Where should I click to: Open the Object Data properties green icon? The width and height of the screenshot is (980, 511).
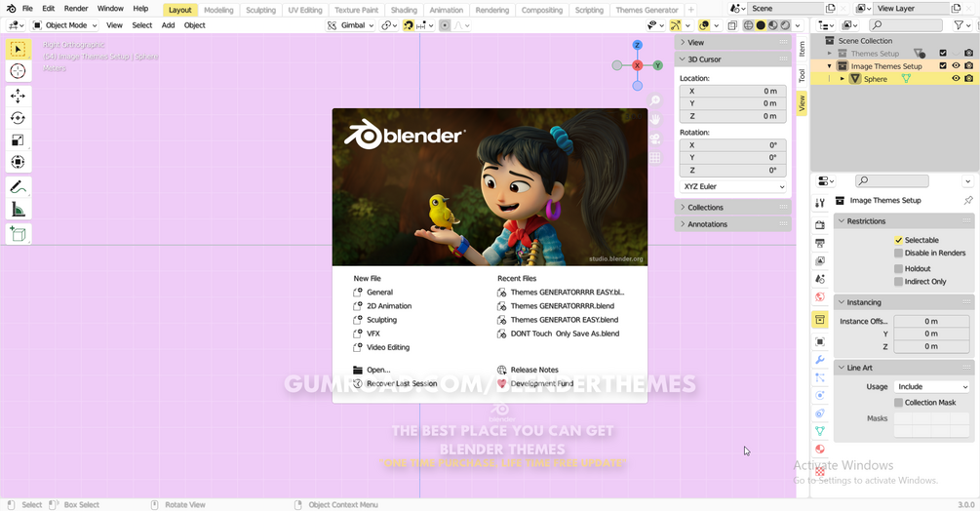coord(820,431)
